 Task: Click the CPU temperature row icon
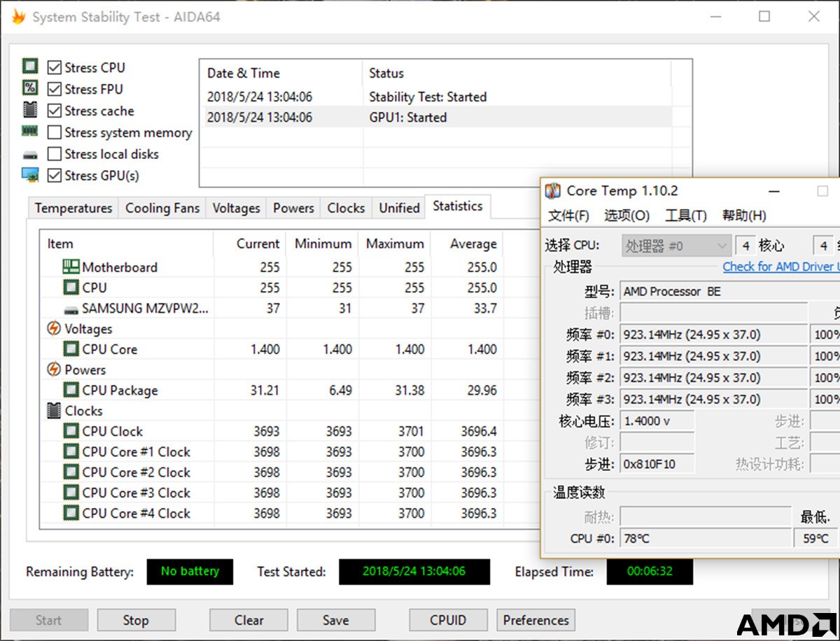[x=71, y=287]
